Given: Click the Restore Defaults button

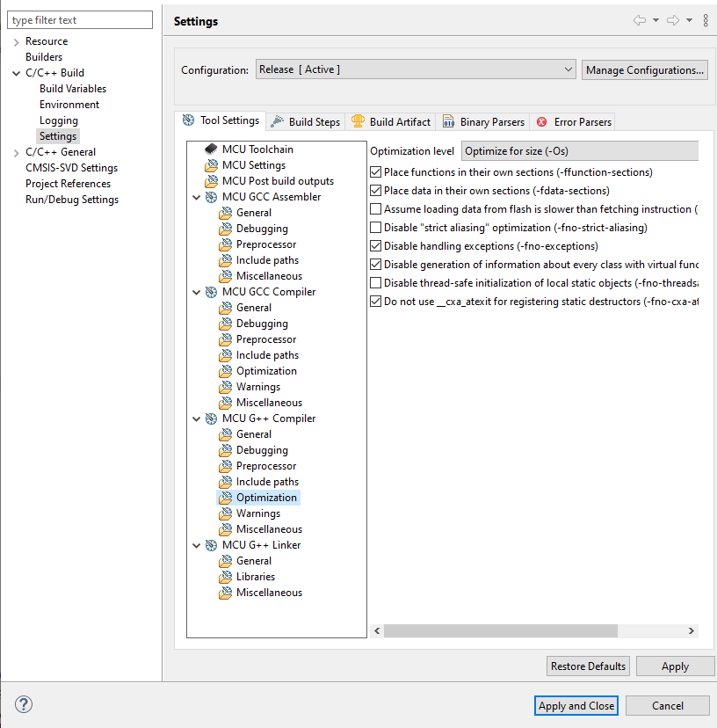Looking at the screenshot, I should click(x=587, y=666).
